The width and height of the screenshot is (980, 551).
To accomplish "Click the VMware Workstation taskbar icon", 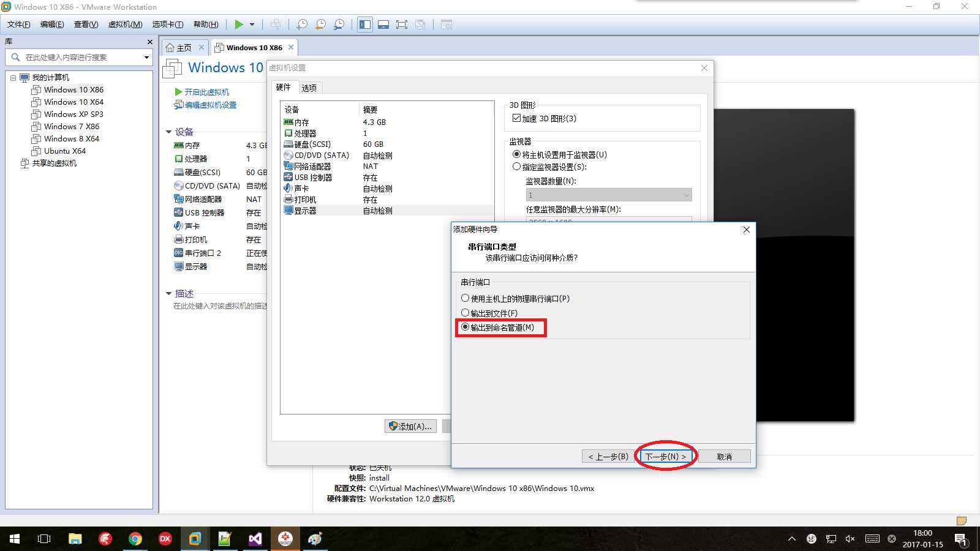I will 195,539.
